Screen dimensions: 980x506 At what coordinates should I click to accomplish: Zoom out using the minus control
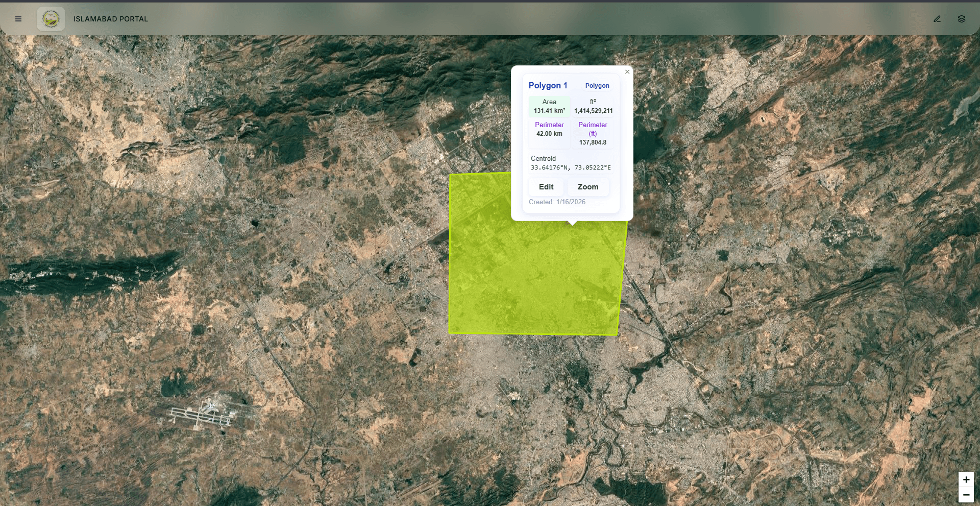[x=966, y=494]
